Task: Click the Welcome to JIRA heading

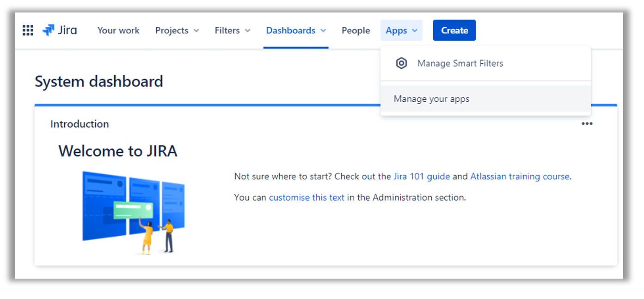Action: coord(118,151)
